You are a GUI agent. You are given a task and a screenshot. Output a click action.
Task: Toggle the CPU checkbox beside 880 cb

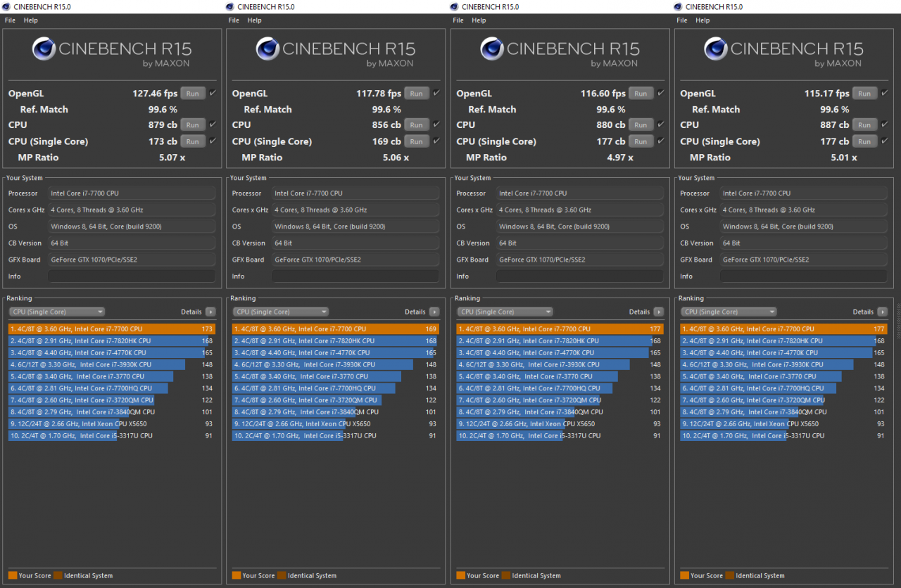661,124
